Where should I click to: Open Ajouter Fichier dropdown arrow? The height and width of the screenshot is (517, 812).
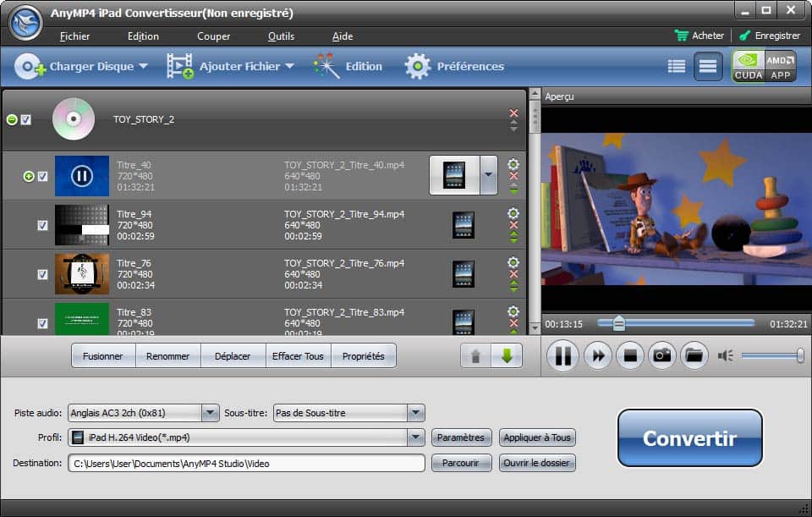pos(290,66)
